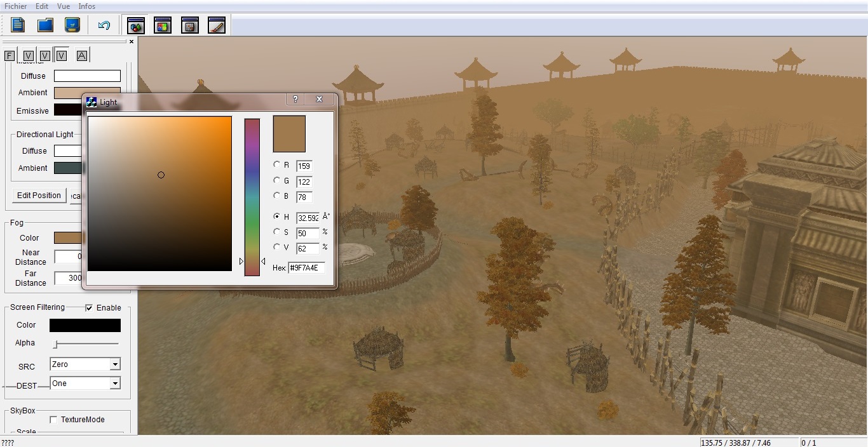This screenshot has width=868, height=447.
Task: Expand the SRC dropdown showing Zero
Action: (115, 364)
